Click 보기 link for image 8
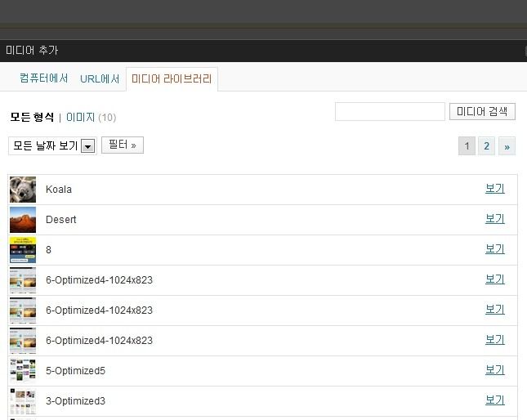 (495, 249)
